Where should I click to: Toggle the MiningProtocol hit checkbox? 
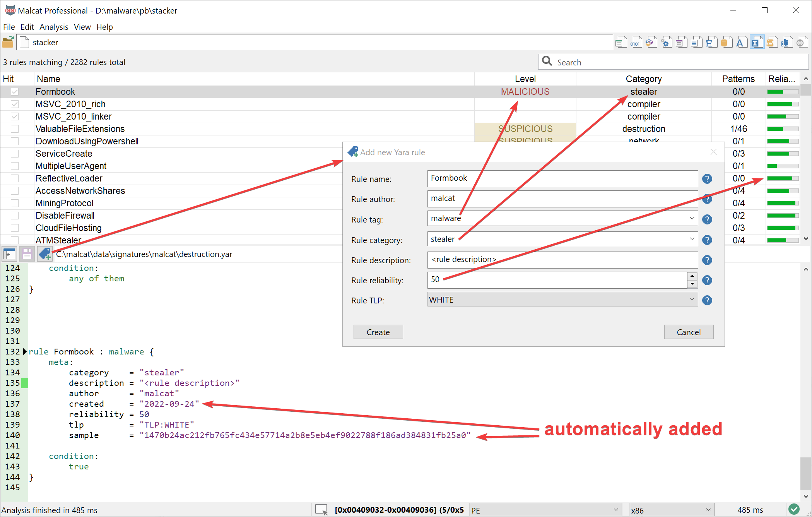(x=15, y=203)
